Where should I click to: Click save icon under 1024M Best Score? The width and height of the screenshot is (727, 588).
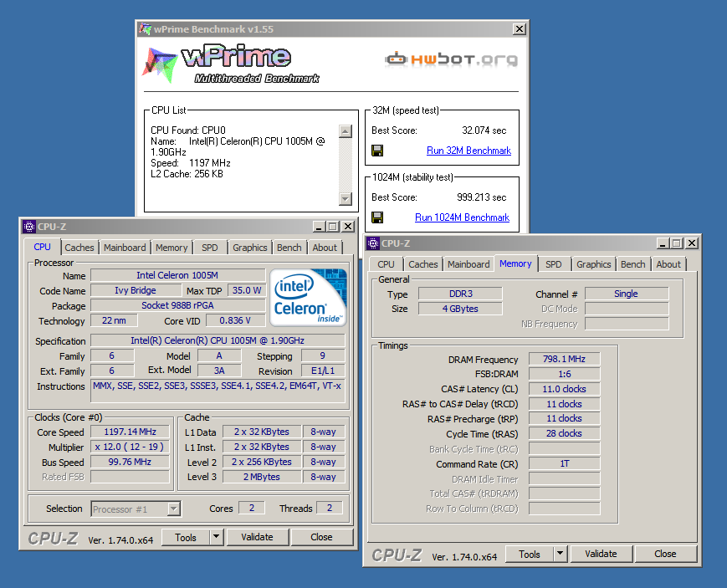point(377,217)
